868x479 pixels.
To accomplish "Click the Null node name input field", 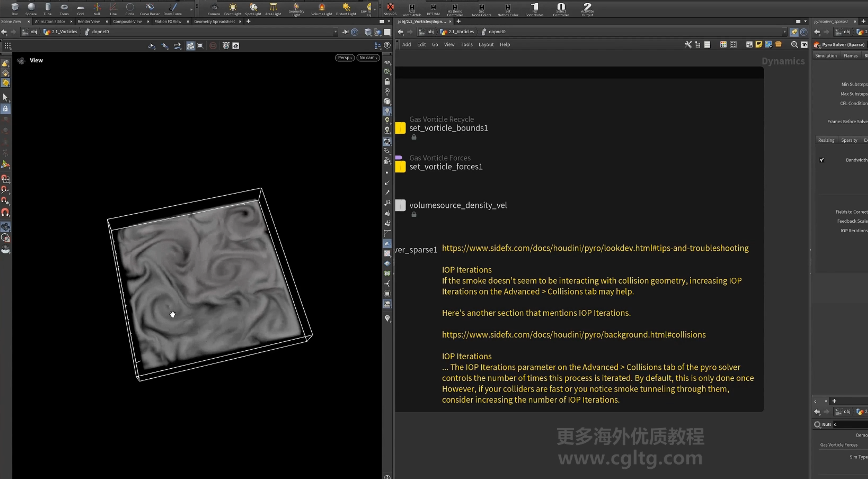I will coord(850,424).
